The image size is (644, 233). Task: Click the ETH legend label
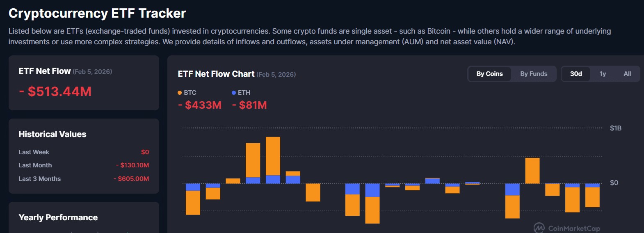coord(244,93)
